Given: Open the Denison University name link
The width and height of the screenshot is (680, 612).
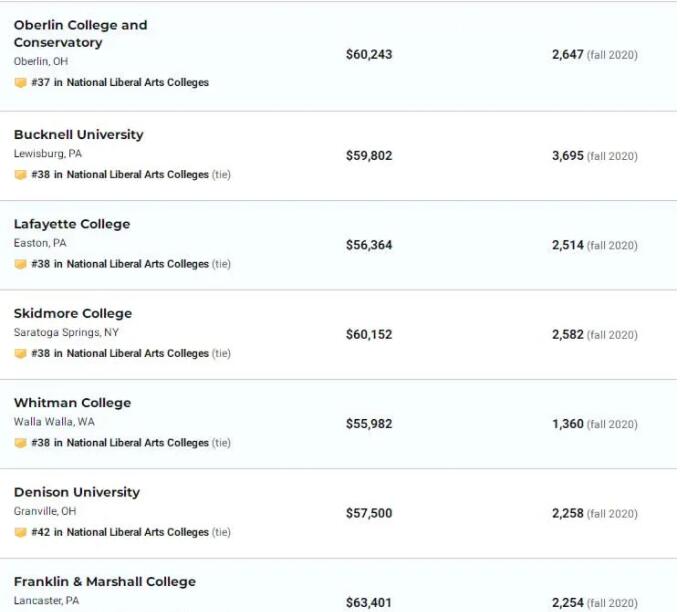Looking at the screenshot, I should click(x=77, y=492).
